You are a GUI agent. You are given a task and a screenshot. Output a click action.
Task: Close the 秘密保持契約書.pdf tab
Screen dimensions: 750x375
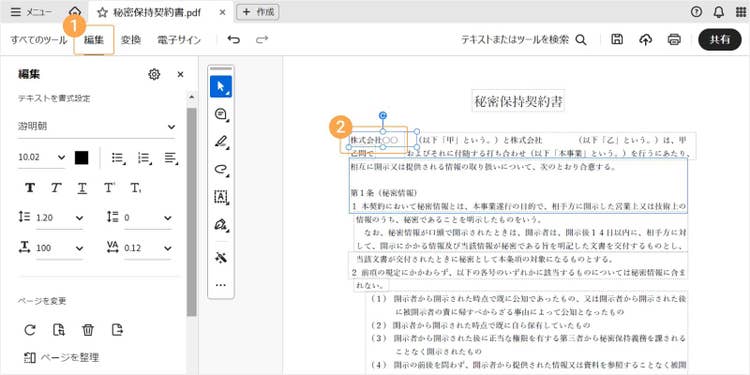pyautogui.click(x=222, y=12)
